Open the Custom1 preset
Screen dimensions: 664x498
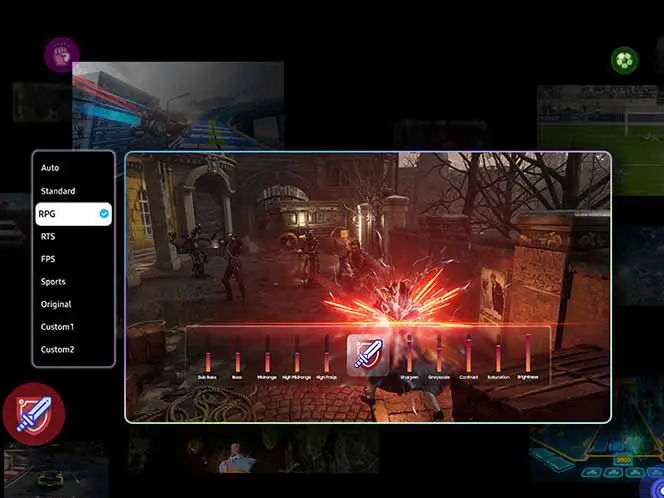pos(57,327)
